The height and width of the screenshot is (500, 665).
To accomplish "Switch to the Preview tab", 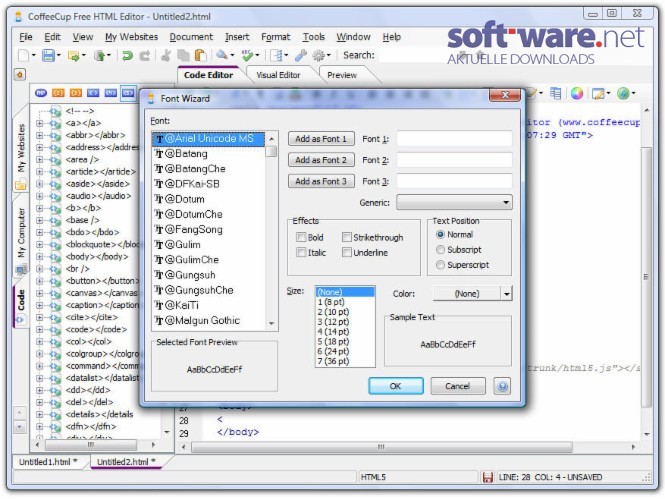I will pyautogui.click(x=342, y=75).
